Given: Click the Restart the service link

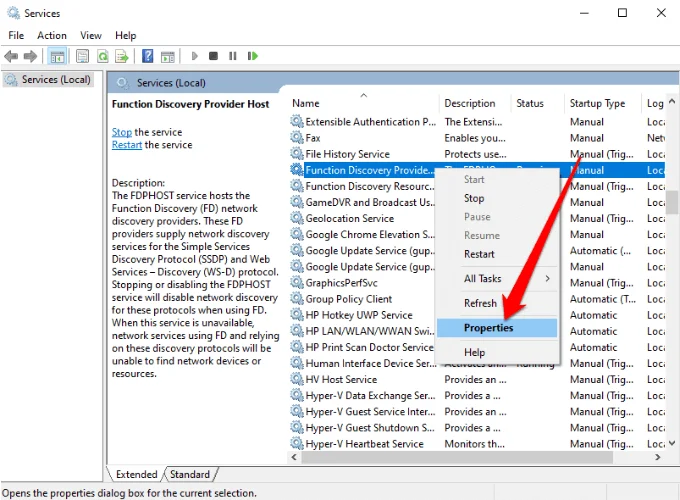Looking at the screenshot, I should tap(127, 144).
